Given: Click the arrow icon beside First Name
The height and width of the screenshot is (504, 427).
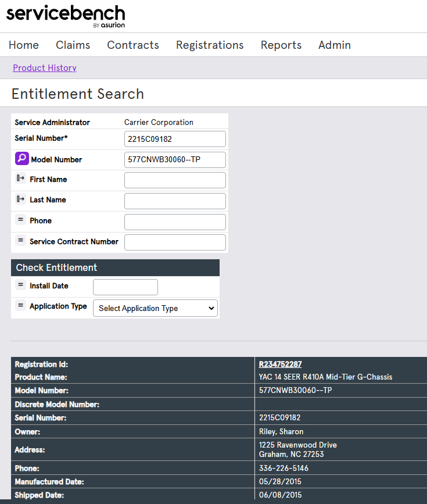Looking at the screenshot, I should coord(20,180).
